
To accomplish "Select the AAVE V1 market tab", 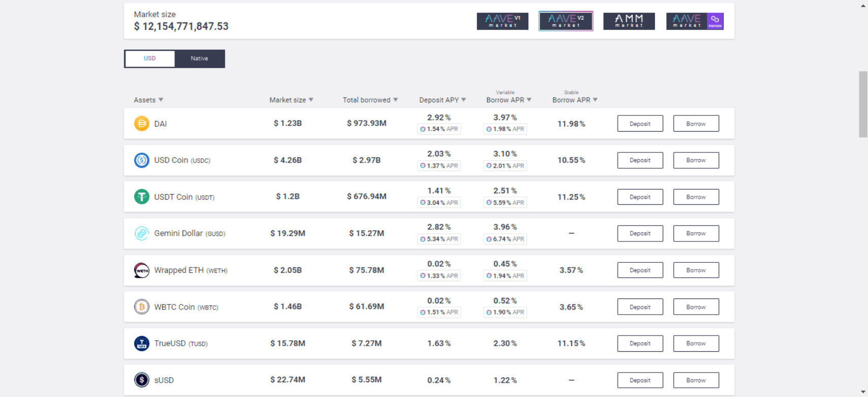I will pyautogui.click(x=502, y=21).
